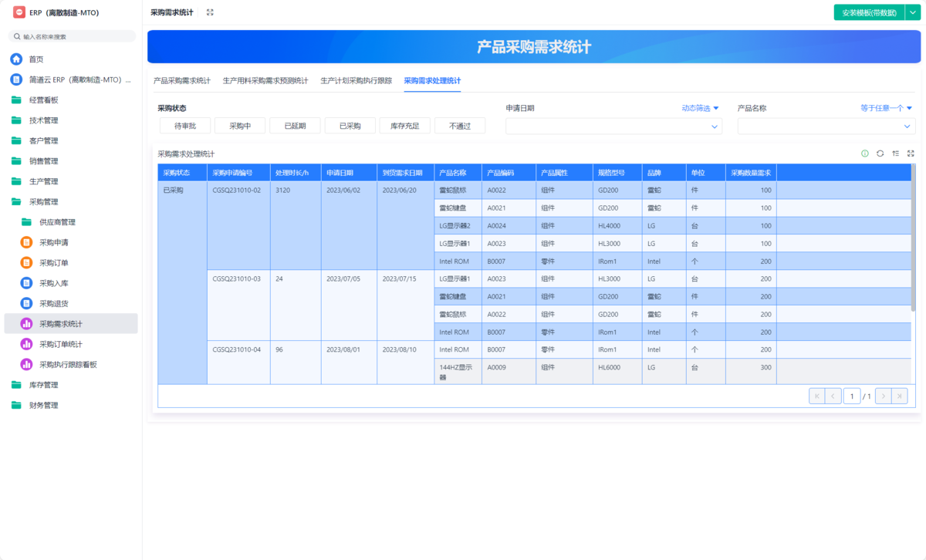This screenshot has height=560, width=926.
Task: Toggle the 已延期 status filter
Action: [x=295, y=126]
